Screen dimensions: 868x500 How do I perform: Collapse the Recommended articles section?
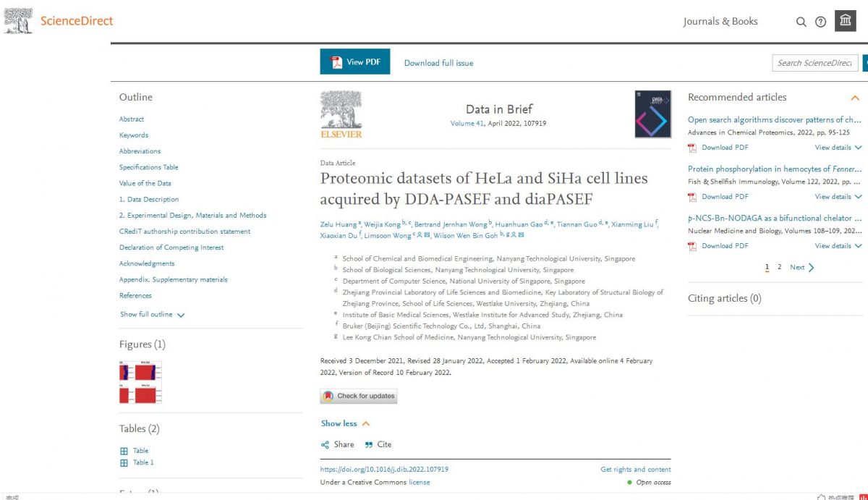pos(854,98)
